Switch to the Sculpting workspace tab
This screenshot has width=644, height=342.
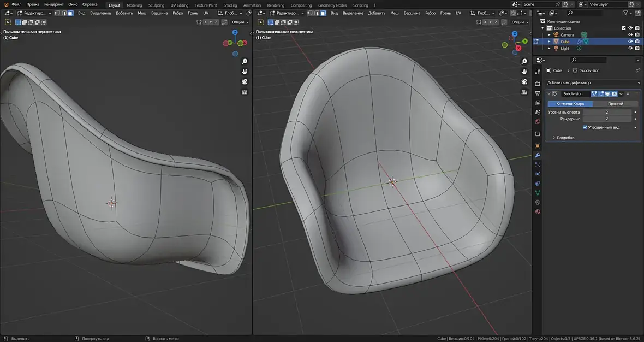click(x=156, y=5)
